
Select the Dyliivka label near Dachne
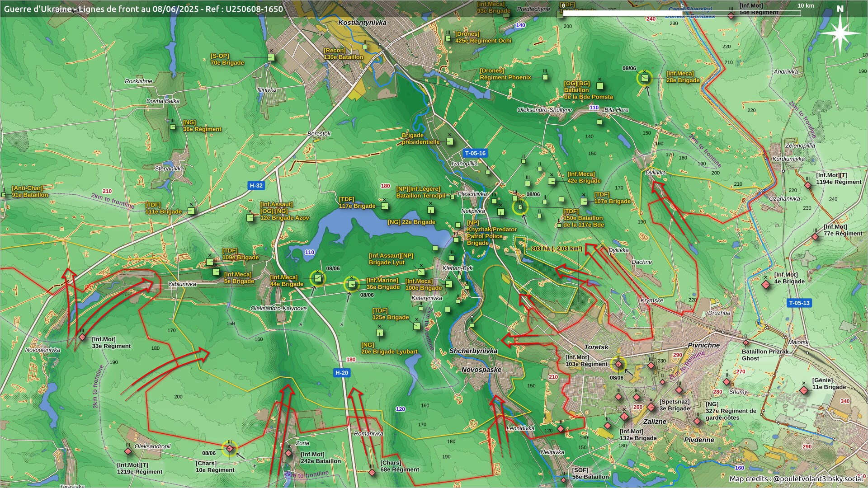618,250
